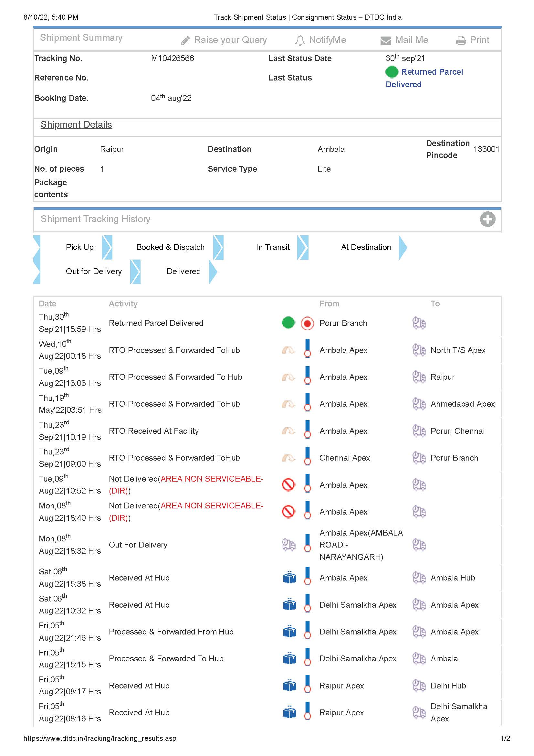Click the pencil icon beside Raise your Query
This screenshot has width=534, height=756.
coord(185,40)
